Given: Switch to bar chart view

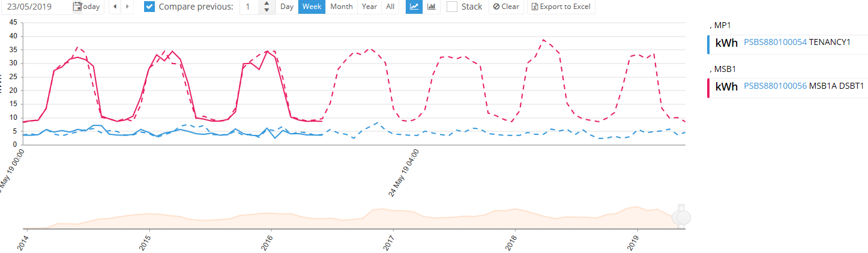Looking at the screenshot, I should click(x=431, y=7).
